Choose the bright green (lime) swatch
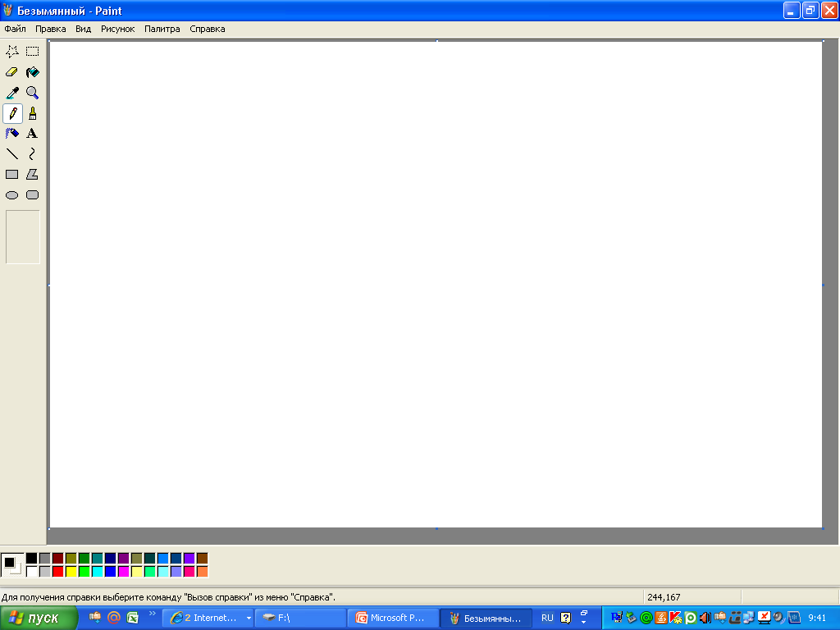This screenshot has height=630, width=840. (84, 572)
